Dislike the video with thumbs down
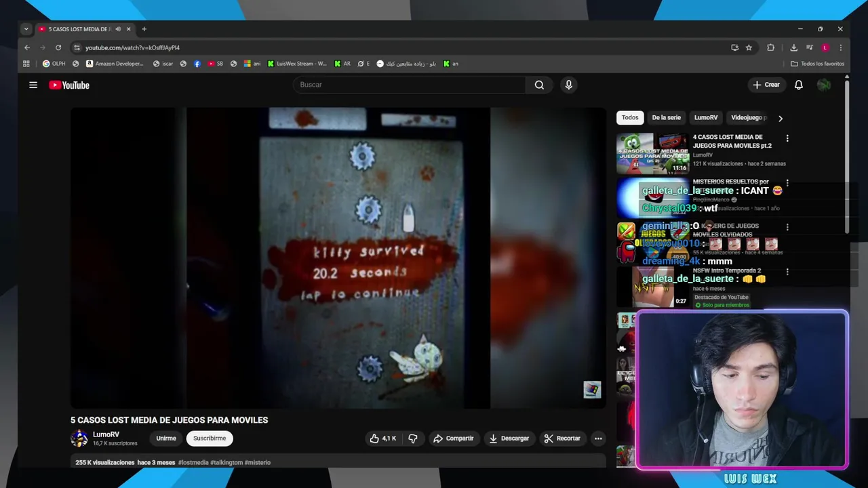The height and width of the screenshot is (488, 868). (413, 439)
